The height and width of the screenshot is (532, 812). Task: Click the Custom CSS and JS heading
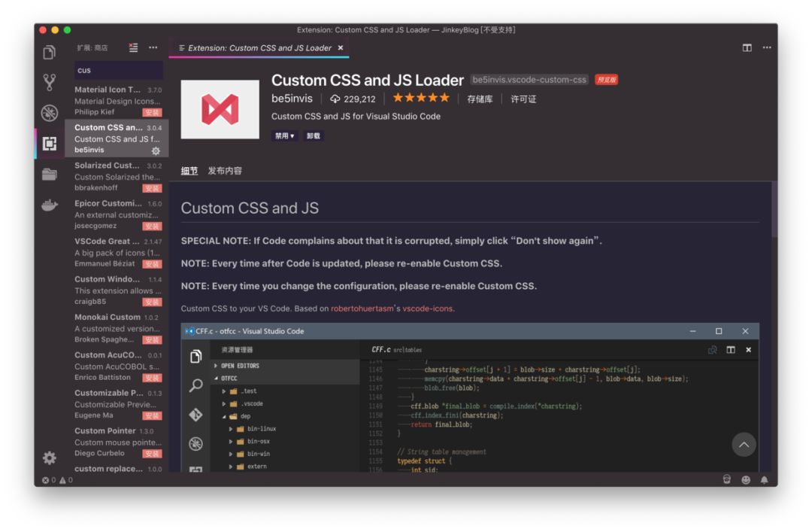(250, 208)
